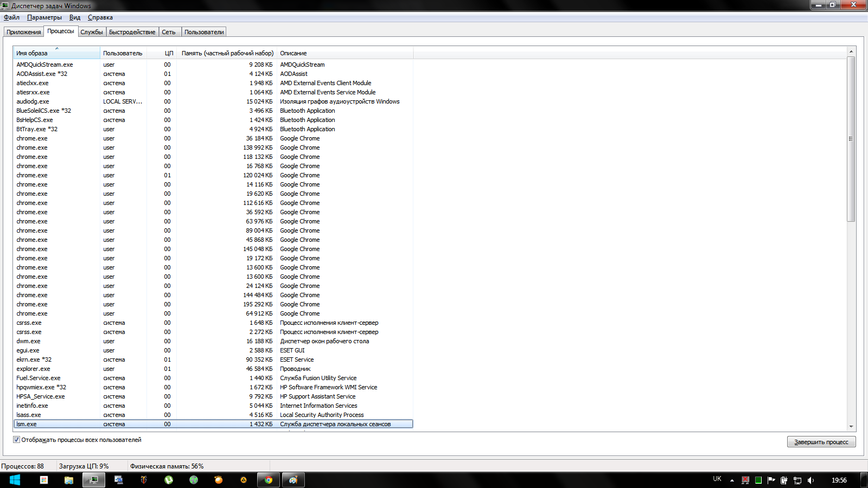Image resolution: width=868 pixels, height=488 pixels.
Task: Open the Файл menu
Action: tap(11, 17)
